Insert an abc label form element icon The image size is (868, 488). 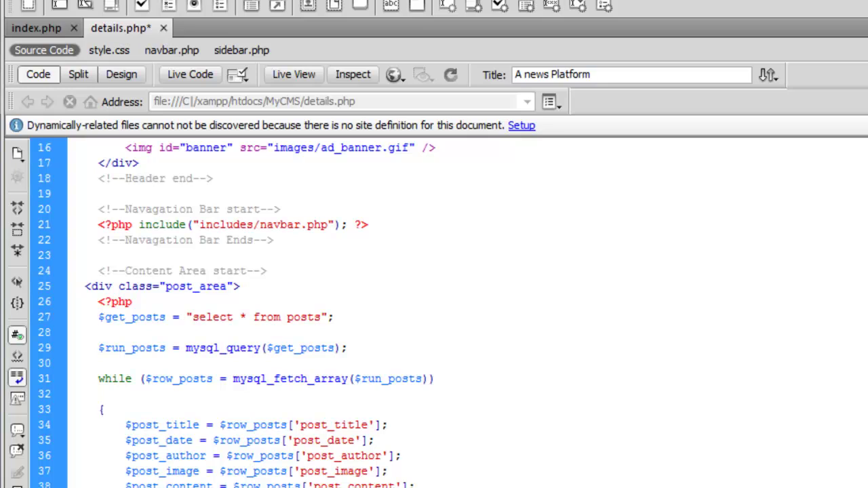coord(391,5)
